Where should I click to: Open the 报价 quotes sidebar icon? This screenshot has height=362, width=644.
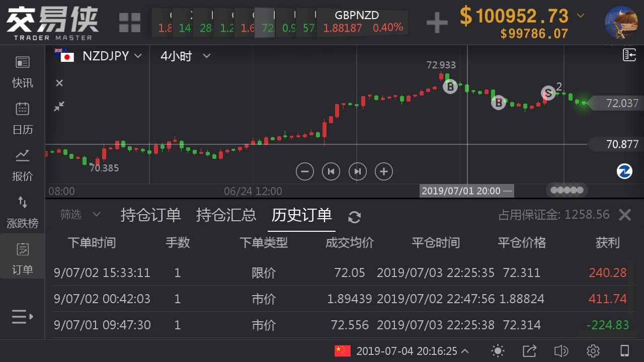[x=23, y=165]
